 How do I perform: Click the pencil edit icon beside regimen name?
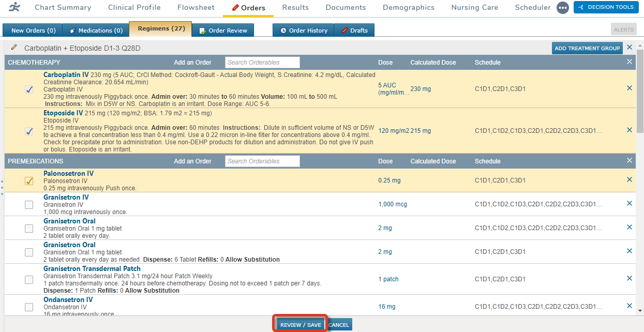[x=14, y=48]
